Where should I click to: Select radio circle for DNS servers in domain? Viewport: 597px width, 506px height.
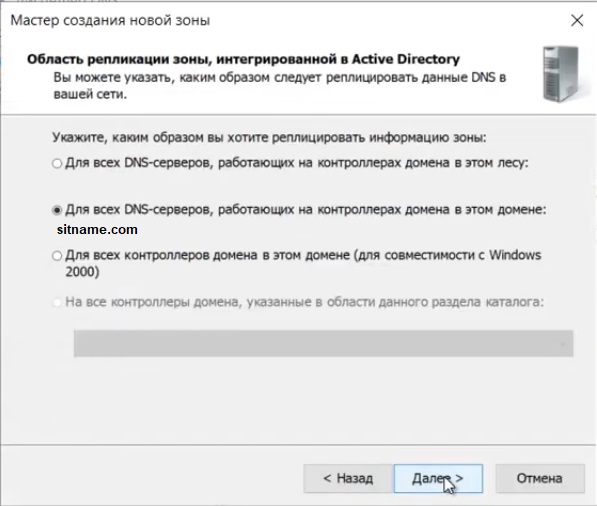pyautogui.click(x=57, y=210)
